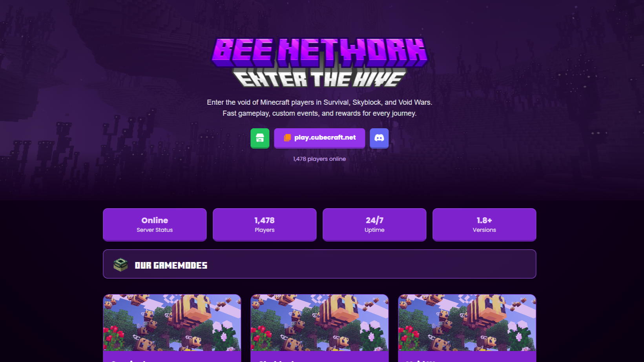Click the block icon next to Our Gamemodes
The height and width of the screenshot is (362, 644).
[120, 265]
